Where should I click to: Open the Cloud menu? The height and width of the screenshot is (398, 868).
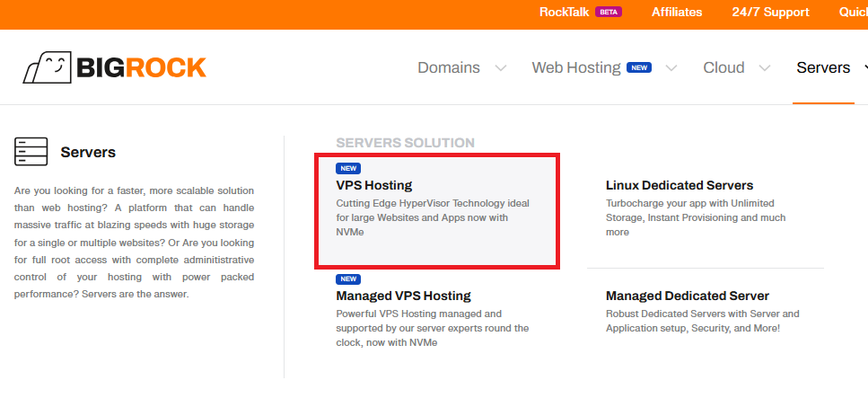pos(723,67)
